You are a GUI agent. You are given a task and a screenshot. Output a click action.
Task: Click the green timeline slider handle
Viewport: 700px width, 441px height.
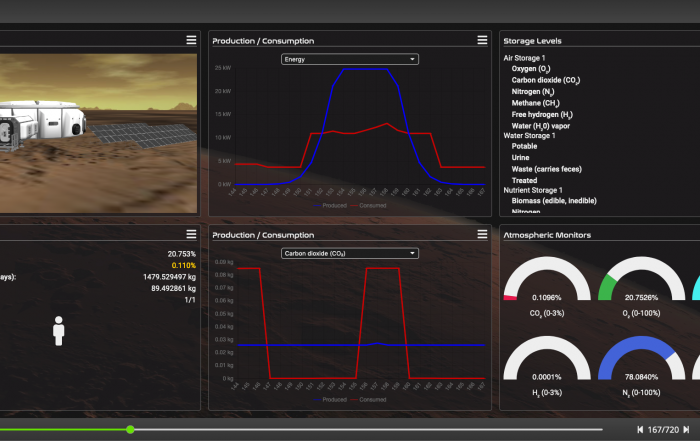point(130,429)
